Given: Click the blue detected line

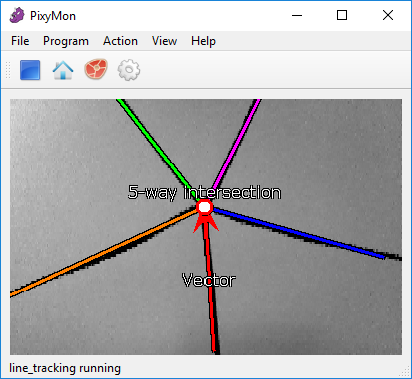Looking at the screenshot, I should 298,232.
